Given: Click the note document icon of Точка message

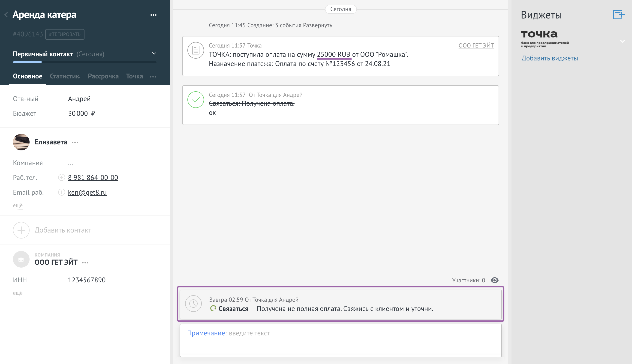Looking at the screenshot, I should (196, 50).
